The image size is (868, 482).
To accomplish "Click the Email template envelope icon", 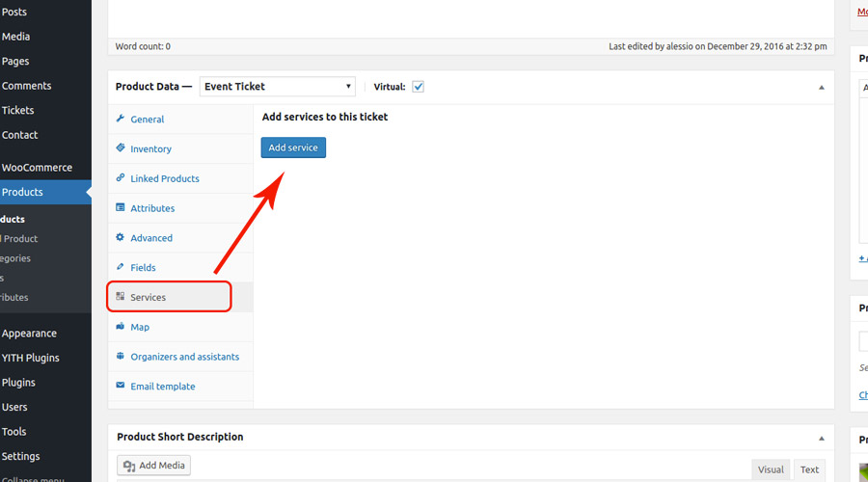I will click(121, 386).
